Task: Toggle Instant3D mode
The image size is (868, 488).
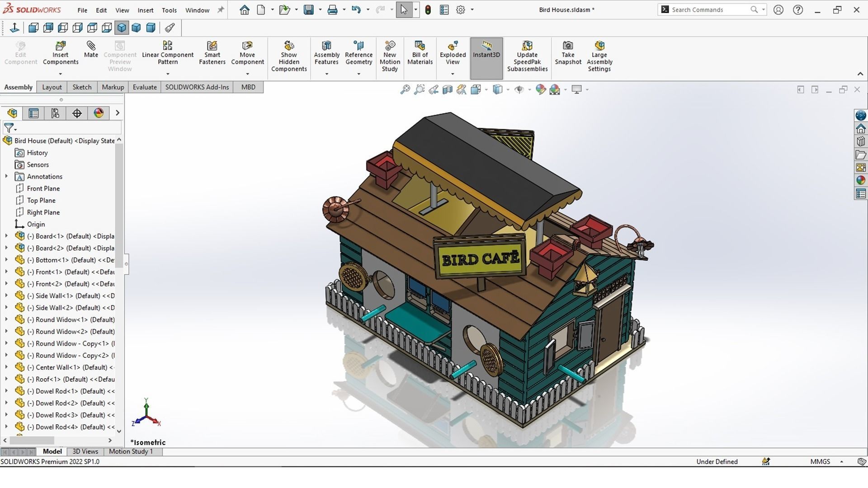Action: (486, 58)
